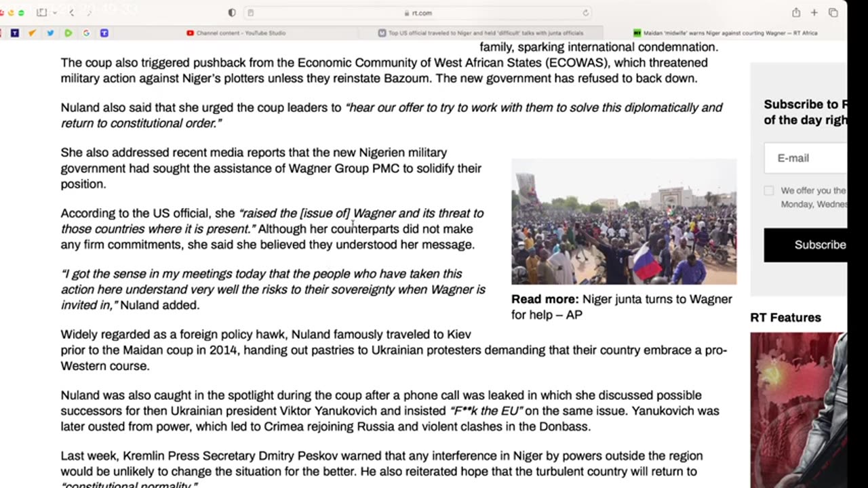Open the Reader view icon in address bar
Image resolution: width=868 pixels, height=488 pixels.
[x=251, y=13]
